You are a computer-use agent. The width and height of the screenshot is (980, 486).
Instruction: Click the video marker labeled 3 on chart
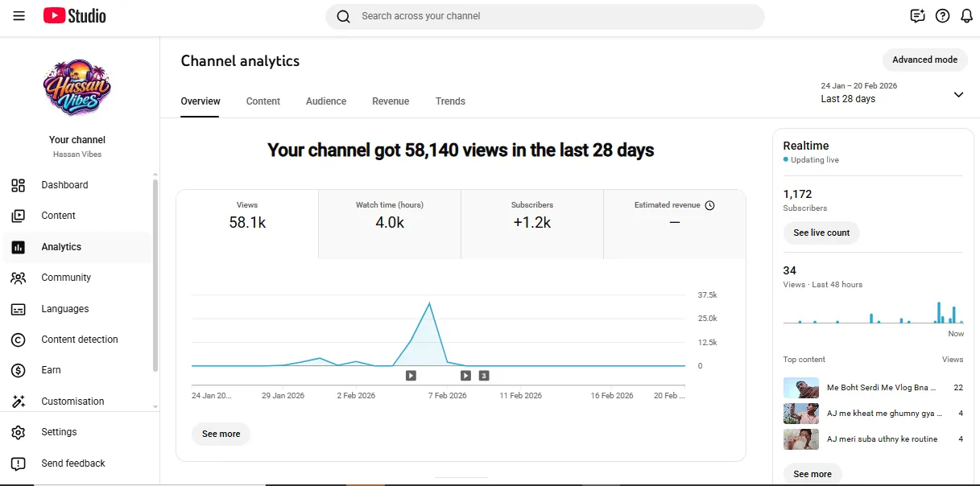click(484, 375)
